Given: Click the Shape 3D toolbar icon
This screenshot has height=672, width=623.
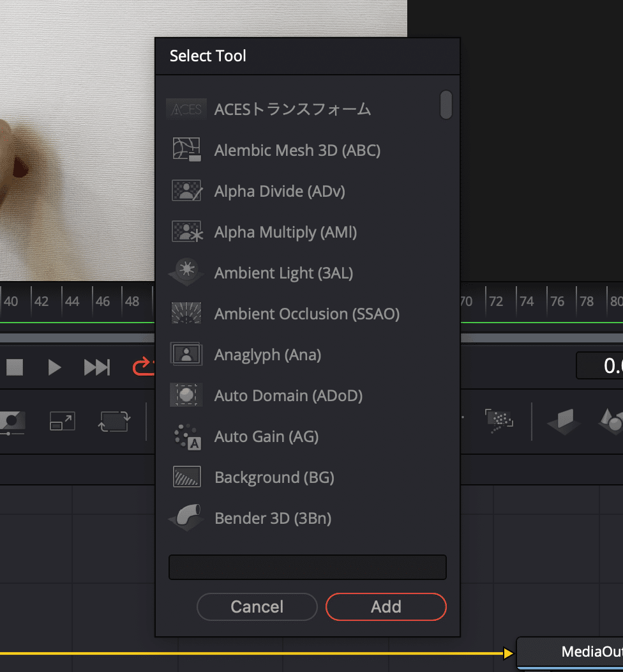Looking at the screenshot, I should [611, 421].
